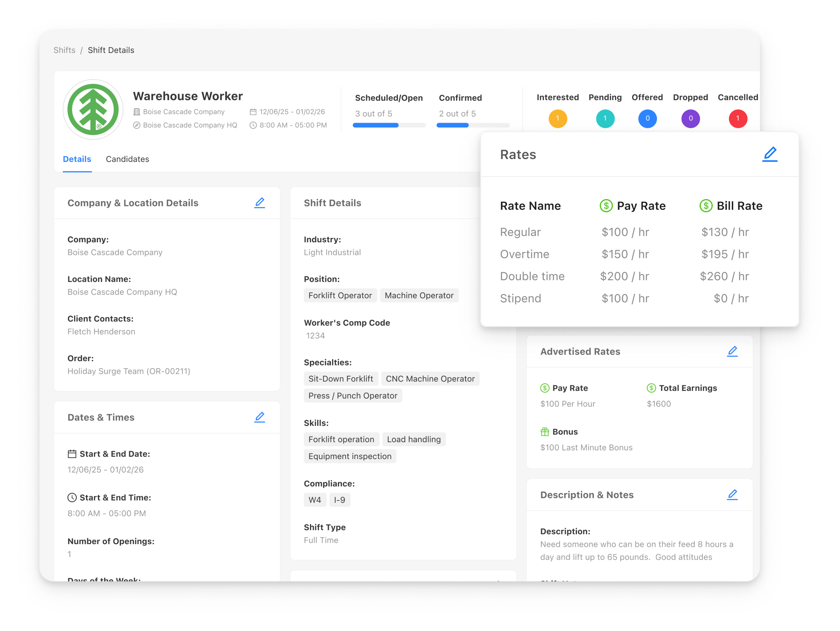Click the Fletch Henderson client contact

101,331
